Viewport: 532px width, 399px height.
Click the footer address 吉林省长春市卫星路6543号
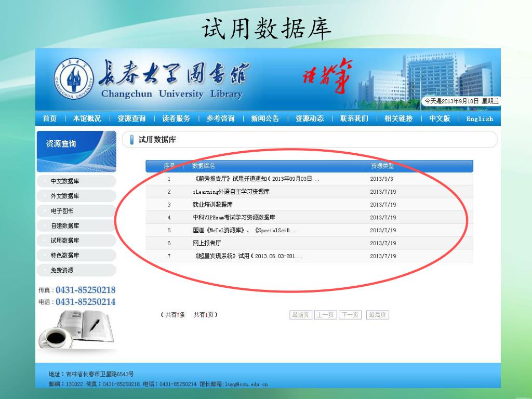(100, 374)
